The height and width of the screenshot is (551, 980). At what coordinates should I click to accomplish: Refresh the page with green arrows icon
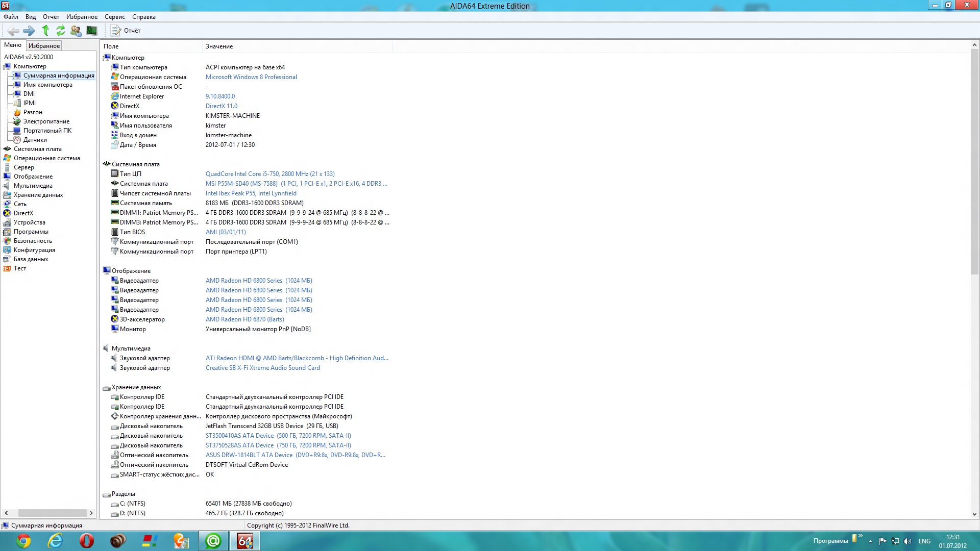pos(61,31)
